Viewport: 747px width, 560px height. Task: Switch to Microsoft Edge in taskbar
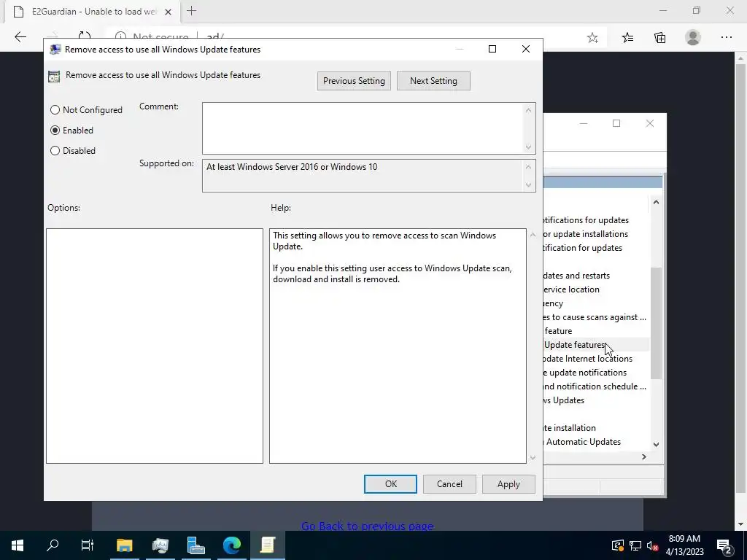pyautogui.click(x=232, y=545)
